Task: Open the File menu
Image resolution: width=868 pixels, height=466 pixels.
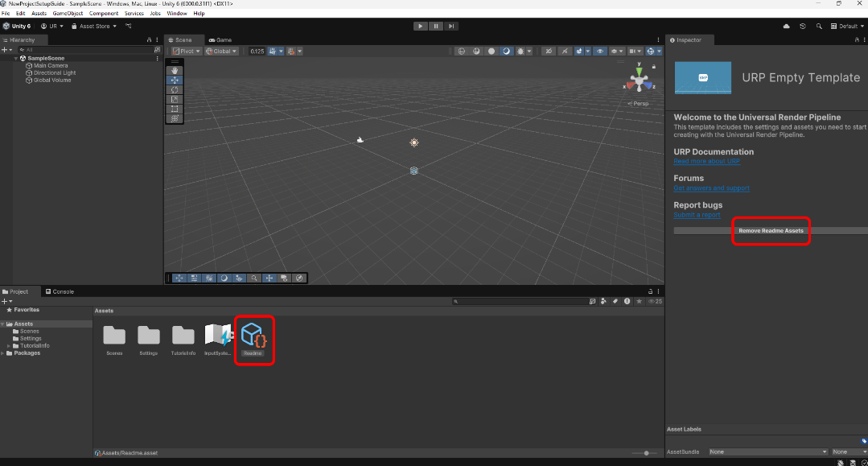Action: [6, 14]
